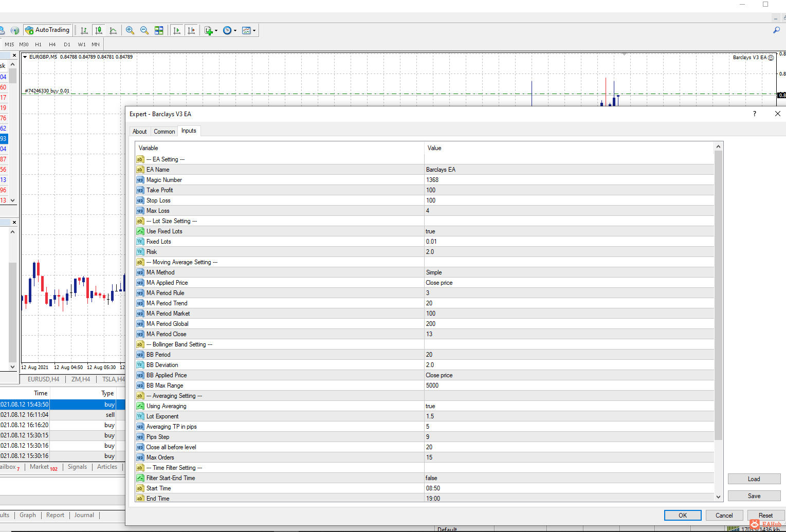Close the Navigator panel with its X

click(x=14, y=222)
